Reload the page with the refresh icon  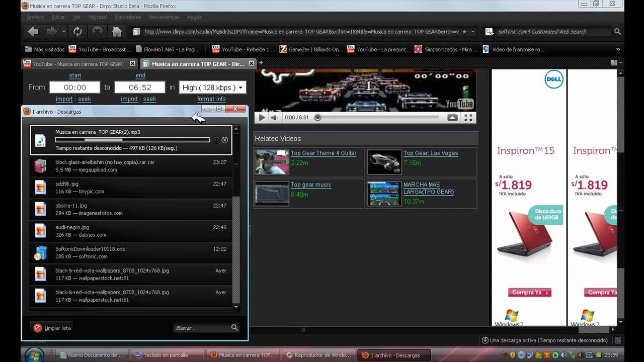(x=77, y=32)
